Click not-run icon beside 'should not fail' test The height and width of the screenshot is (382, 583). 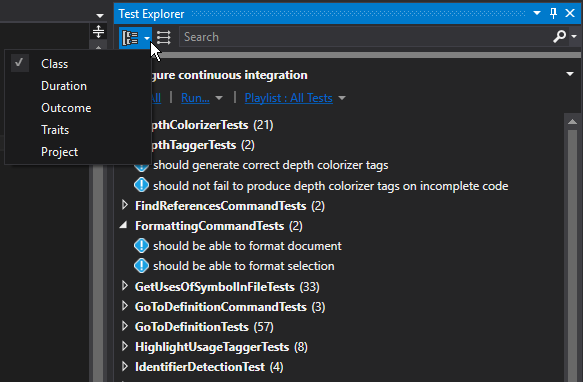[141, 185]
